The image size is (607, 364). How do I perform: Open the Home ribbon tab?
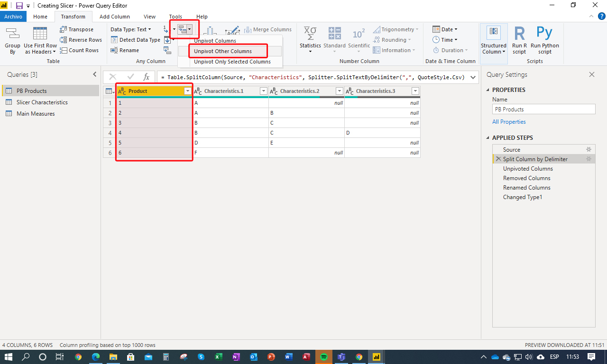click(40, 17)
